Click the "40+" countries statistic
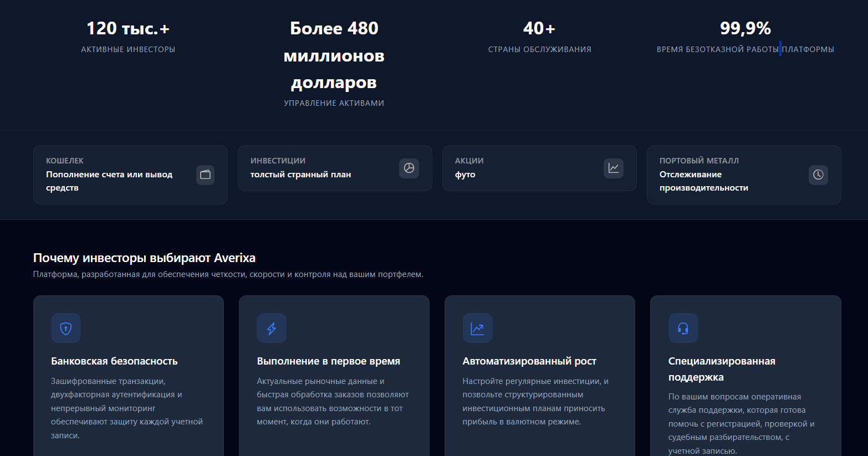868x456 pixels. pos(539,28)
